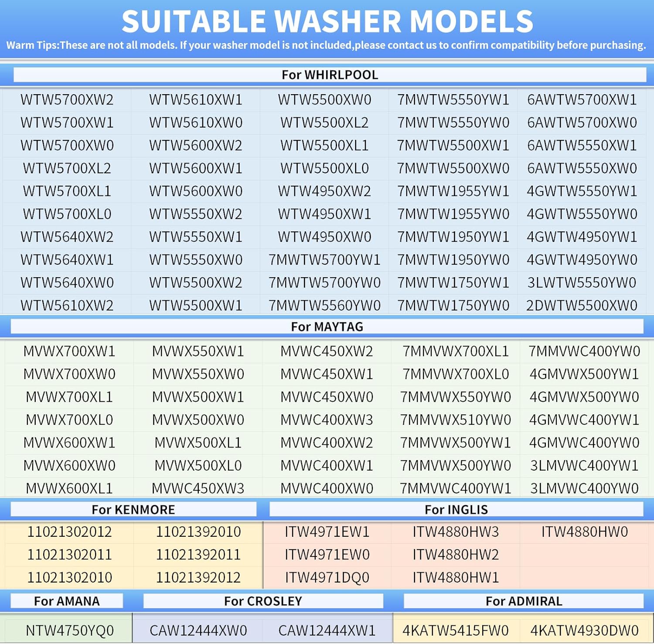
Task: Select Crosley model CAW12444XW0
Action: coord(198,630)
